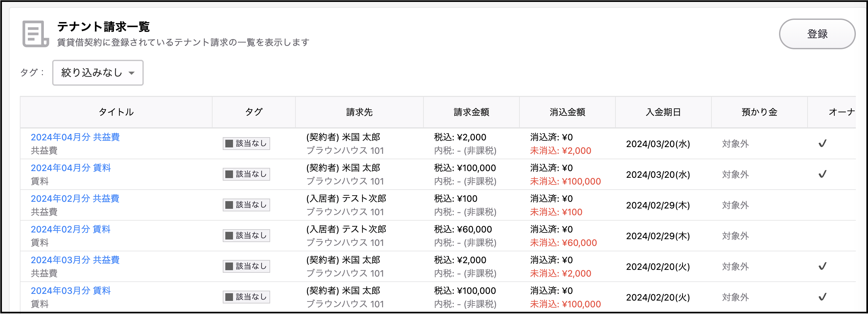Screen dimensions: 868x314
Task: Click 未消込: ¥100 amount
Action: point(556,212)
